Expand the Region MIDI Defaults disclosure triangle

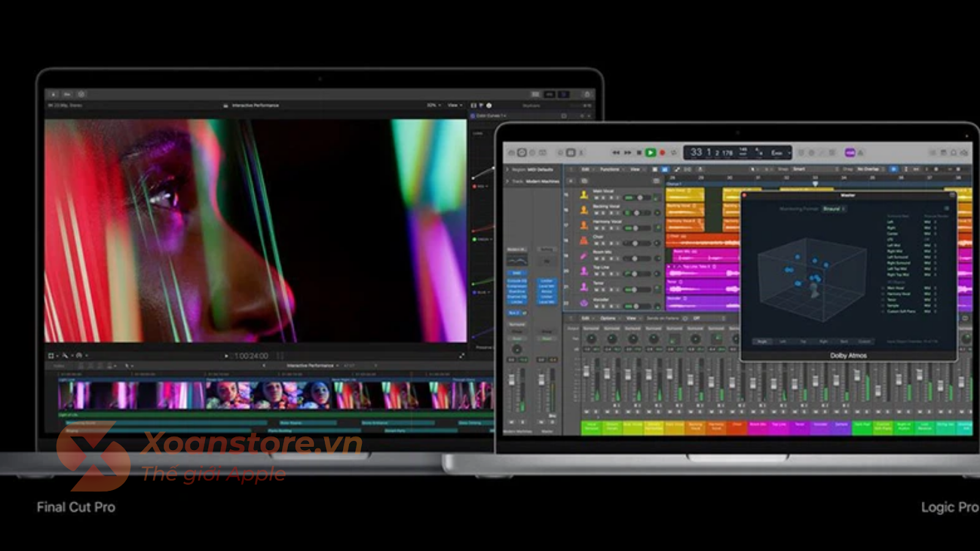507,170
